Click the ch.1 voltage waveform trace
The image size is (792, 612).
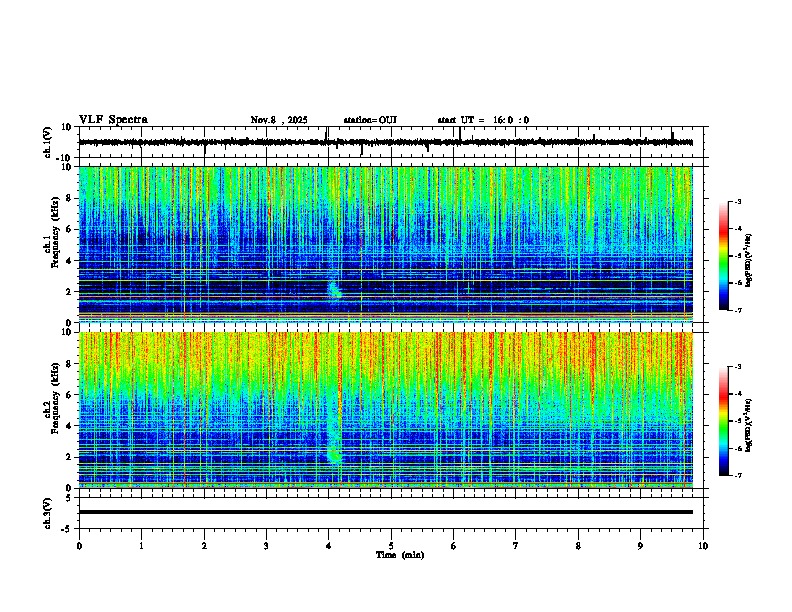point(385,142)
